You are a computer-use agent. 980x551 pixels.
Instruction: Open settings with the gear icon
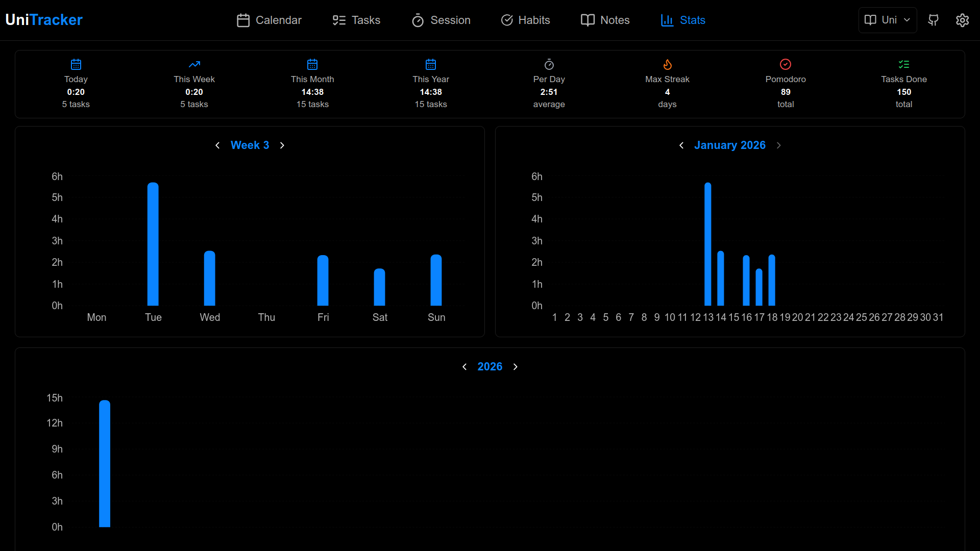(963, 20)
